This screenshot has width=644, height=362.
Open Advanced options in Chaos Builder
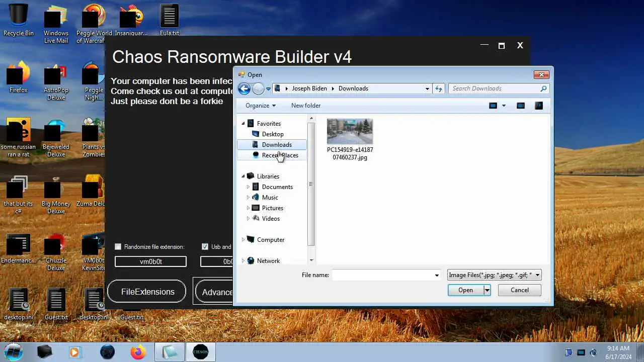(215, 292)
